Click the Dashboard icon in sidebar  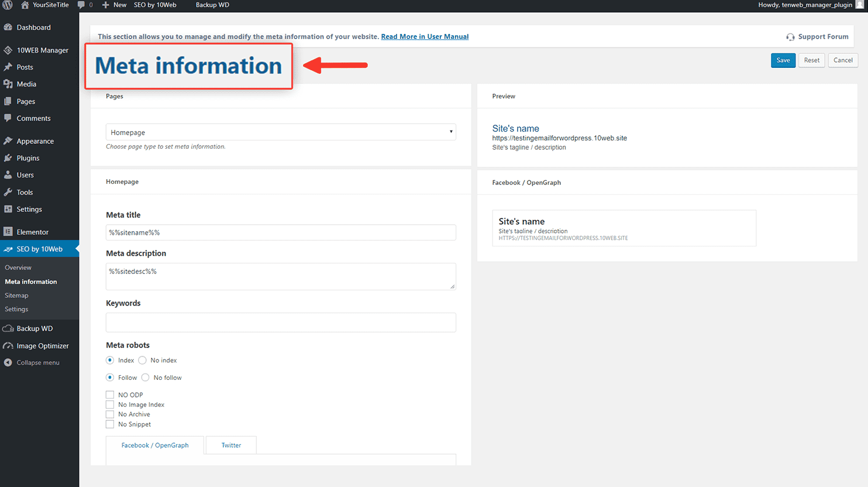(8, 28)
